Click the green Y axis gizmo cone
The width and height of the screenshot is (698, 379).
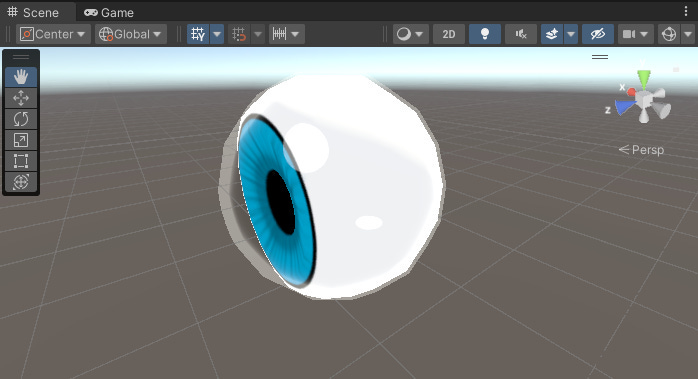(644, 79)
